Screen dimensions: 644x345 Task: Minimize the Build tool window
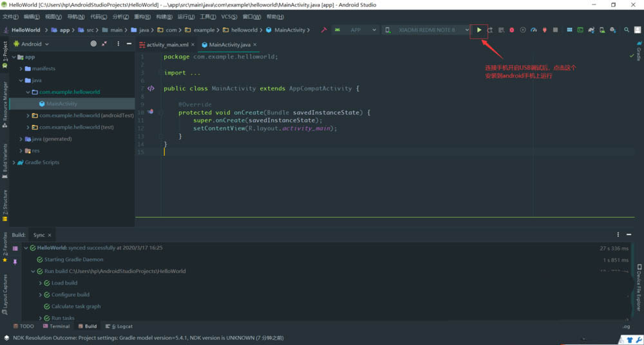click(x=629, y=234)
